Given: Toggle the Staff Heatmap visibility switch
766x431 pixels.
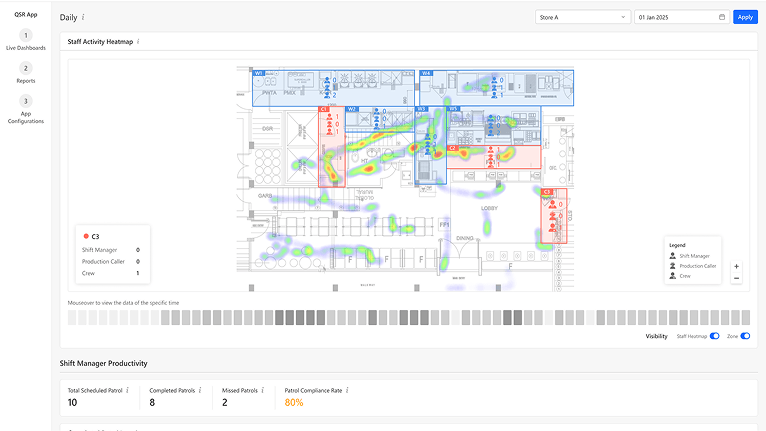Looking at the screenshot, I should [x=715, y=336].
